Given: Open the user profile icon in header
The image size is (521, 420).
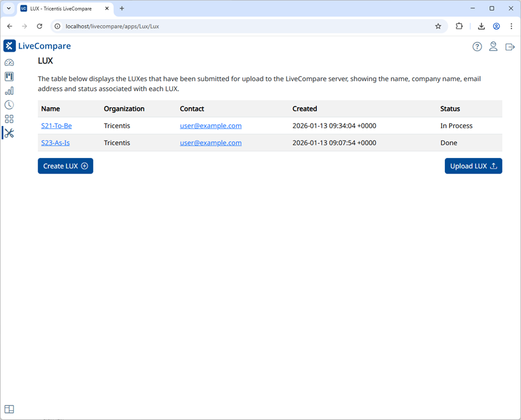Looking at the screenshot, I should click(494, 46).
